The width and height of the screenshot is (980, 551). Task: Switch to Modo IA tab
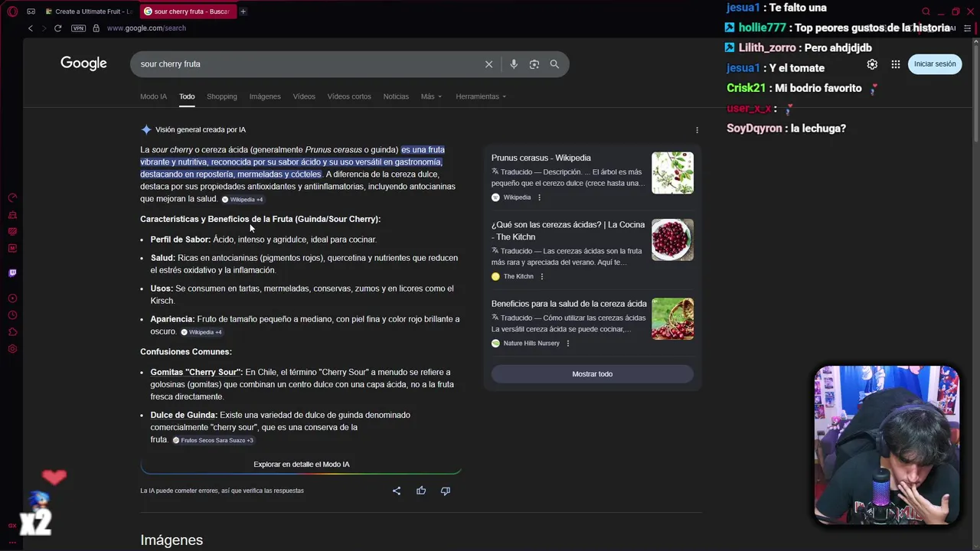[153, 96]
